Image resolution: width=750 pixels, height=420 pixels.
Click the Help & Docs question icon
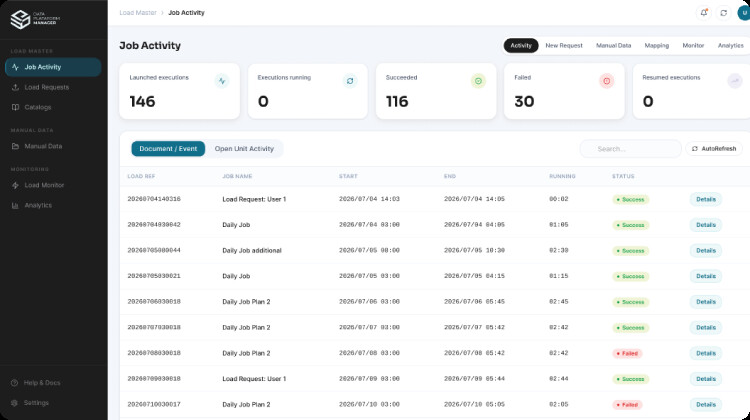pyautogui.click(x=14, y=383)
